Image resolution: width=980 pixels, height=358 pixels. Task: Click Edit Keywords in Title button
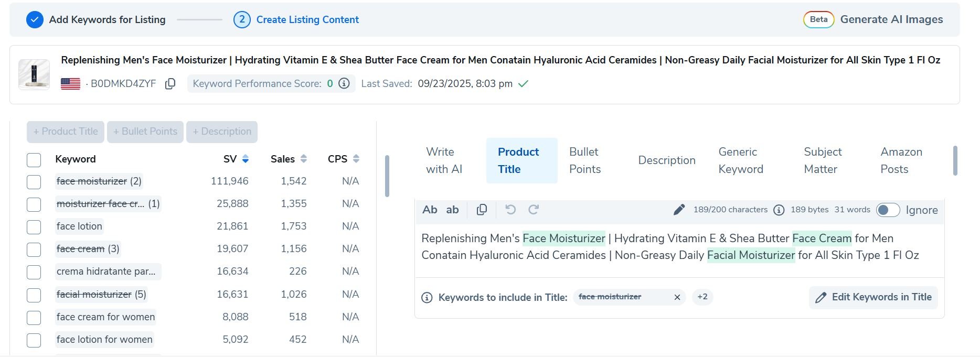coord(873,297)
